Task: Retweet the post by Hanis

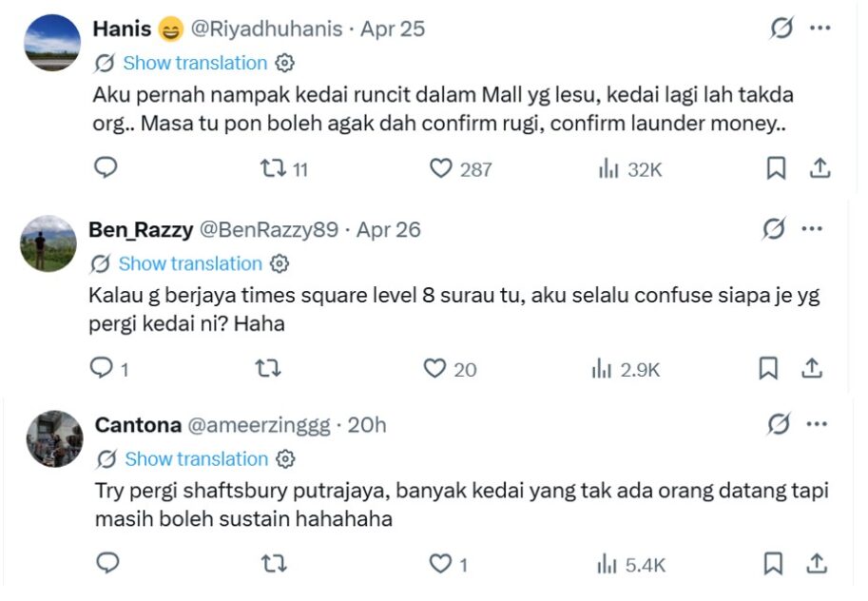Action: pyautogui.click(x=274, y=168)
